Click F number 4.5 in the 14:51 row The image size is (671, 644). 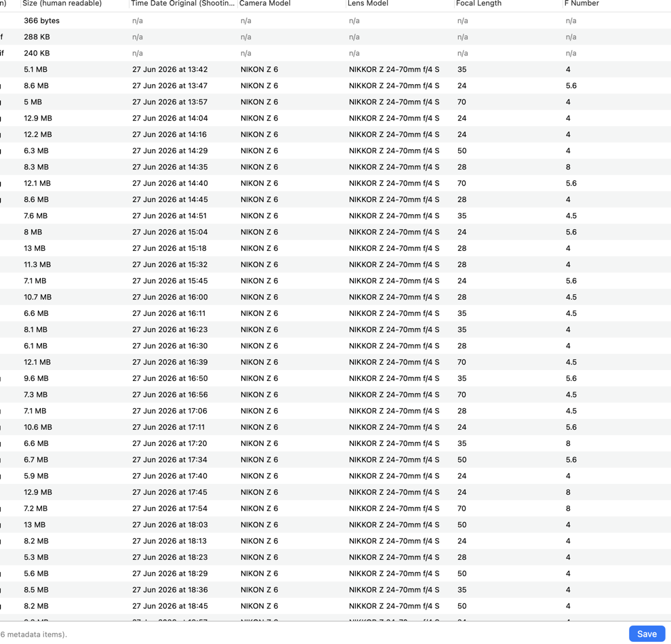(571, 216)
